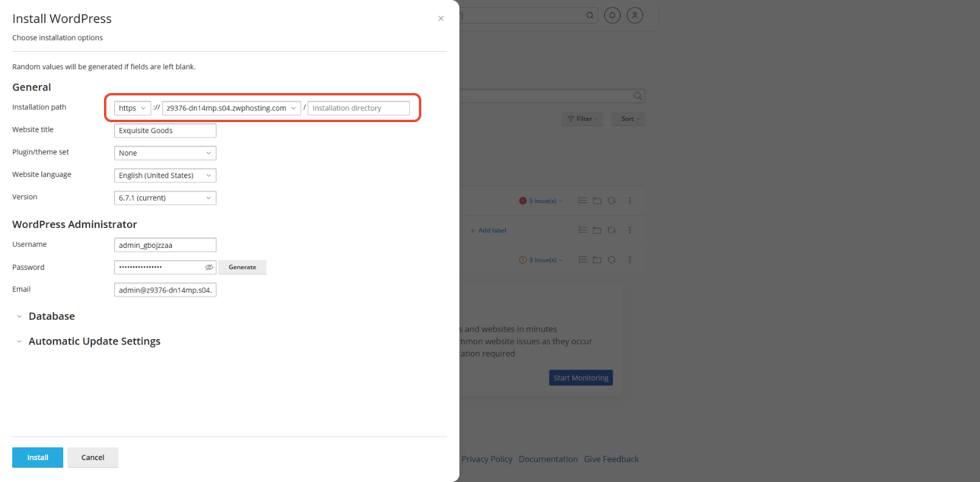Open the Plugin/theme set dropdown

[165, 153]
